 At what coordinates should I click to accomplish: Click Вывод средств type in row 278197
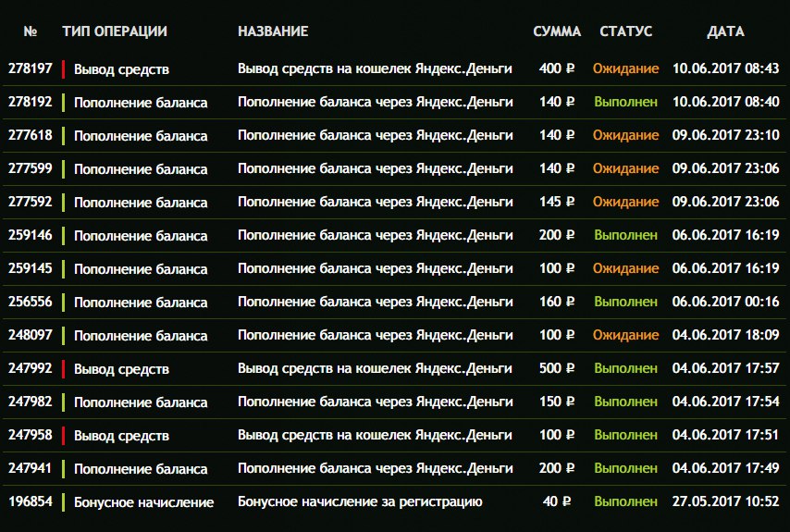(x=121, y=69)
